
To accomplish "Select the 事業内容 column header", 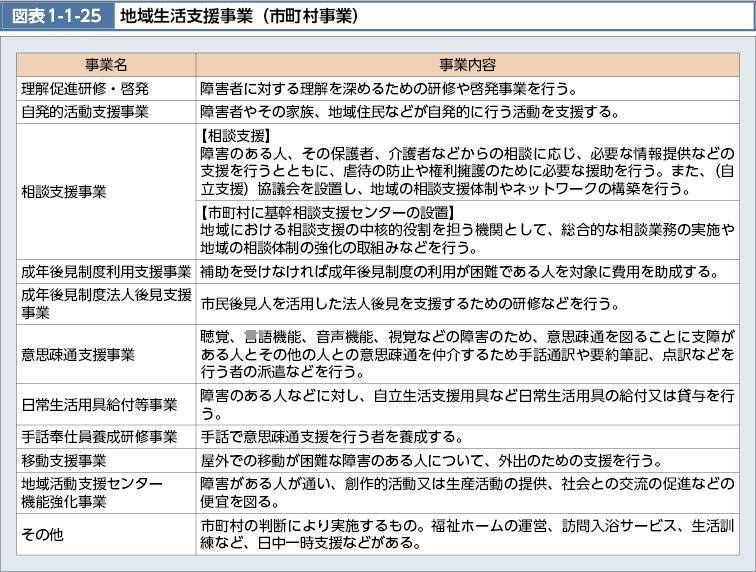I will [x=467, y=65].
